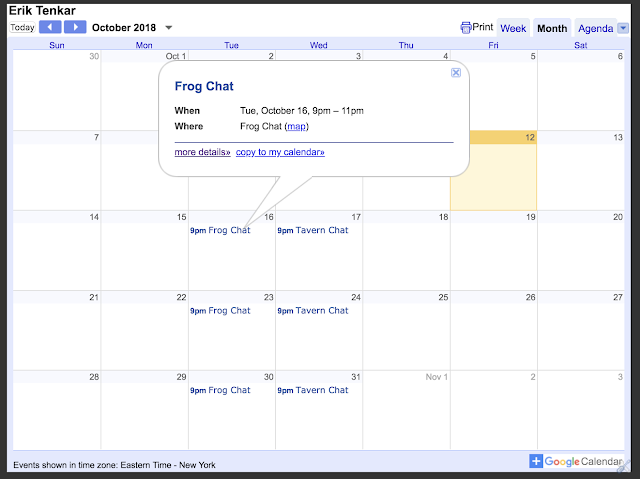
Task: Select the highlighted October 12 day cell
Action: coord(493,171)
